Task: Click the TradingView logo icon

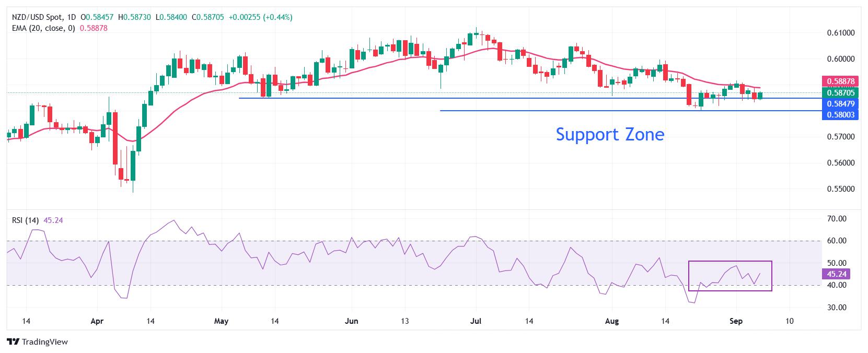Action: (14, 342)
